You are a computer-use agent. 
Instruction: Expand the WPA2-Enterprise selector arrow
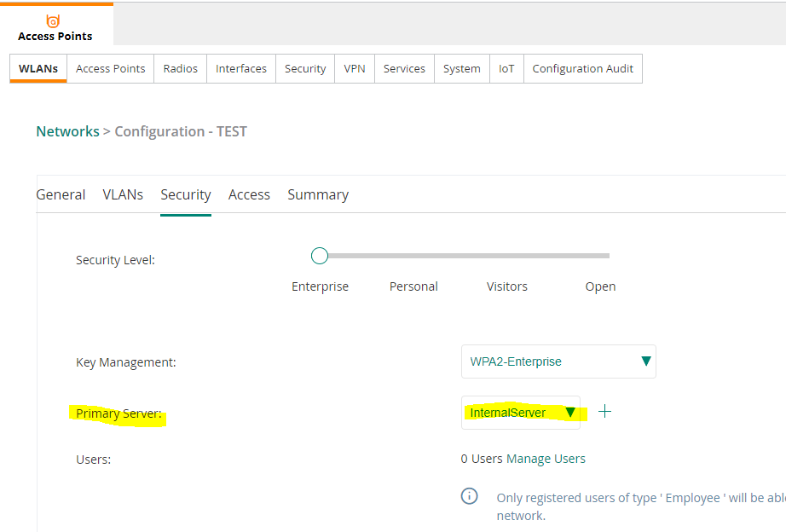pyautogui.click(x=645, y=361)
